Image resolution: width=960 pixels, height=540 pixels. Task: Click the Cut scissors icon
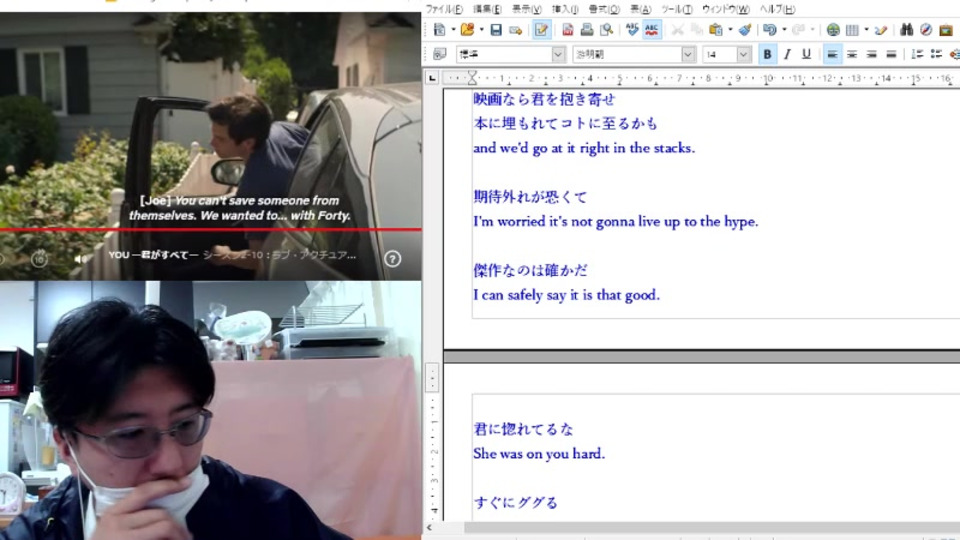pos(677,29)
